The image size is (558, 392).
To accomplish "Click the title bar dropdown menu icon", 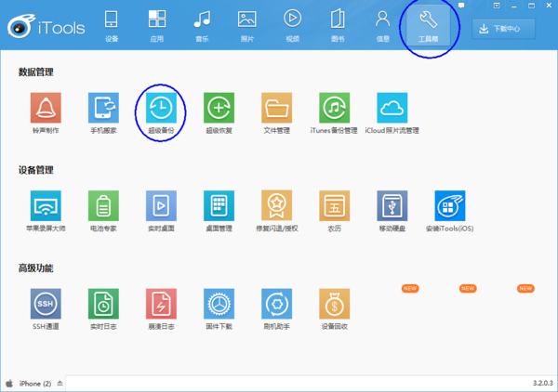I will coord(497,6).
